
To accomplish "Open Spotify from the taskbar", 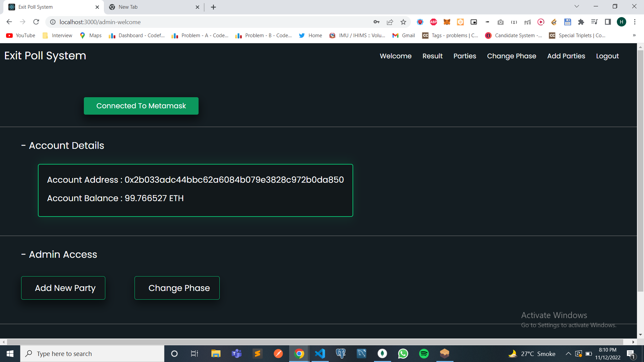I will tap(424, 354).
